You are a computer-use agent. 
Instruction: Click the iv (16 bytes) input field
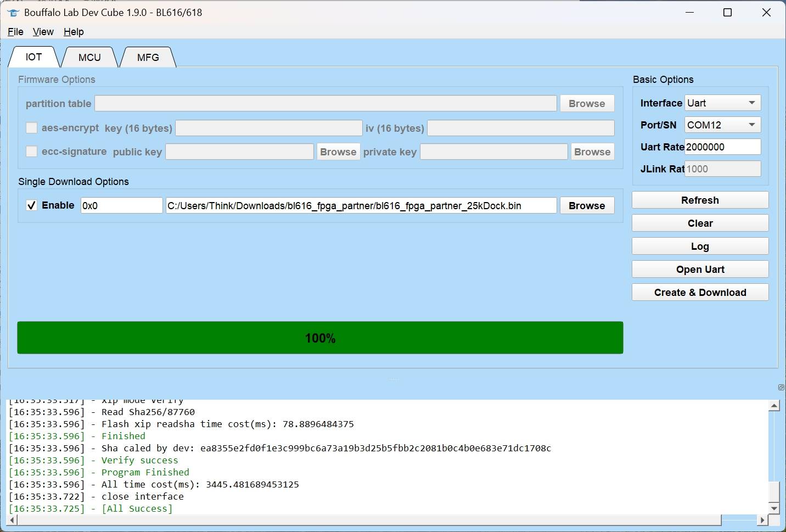pyautogui.click(x=521, y=128)
